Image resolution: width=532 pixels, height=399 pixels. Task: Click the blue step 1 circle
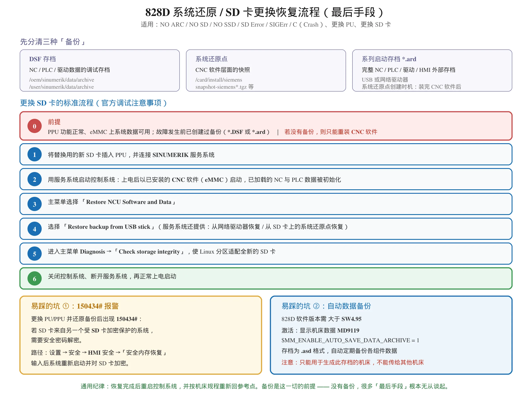(x=35, y=155)
